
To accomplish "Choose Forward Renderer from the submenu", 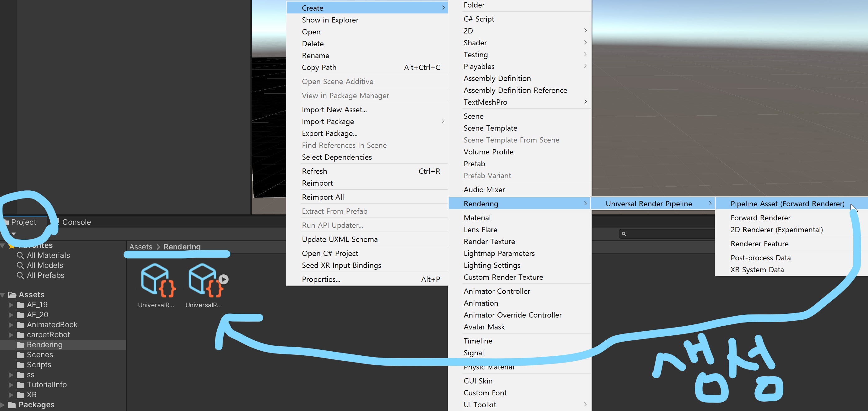I will [x=760, y=218].
